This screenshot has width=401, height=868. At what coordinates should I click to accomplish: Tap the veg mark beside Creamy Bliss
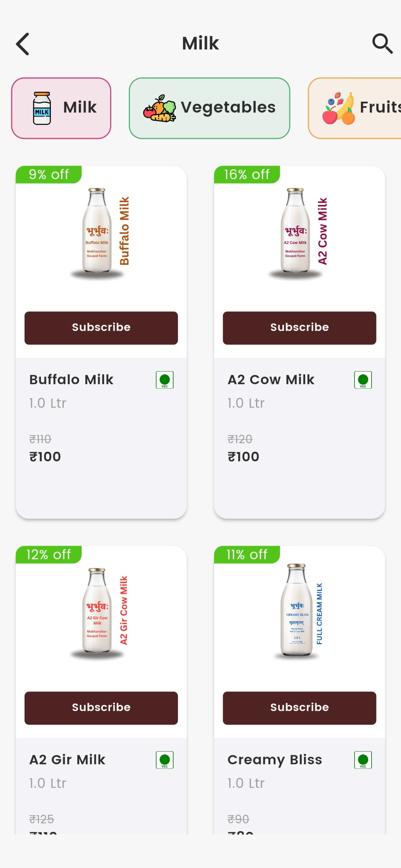(363, 760)
